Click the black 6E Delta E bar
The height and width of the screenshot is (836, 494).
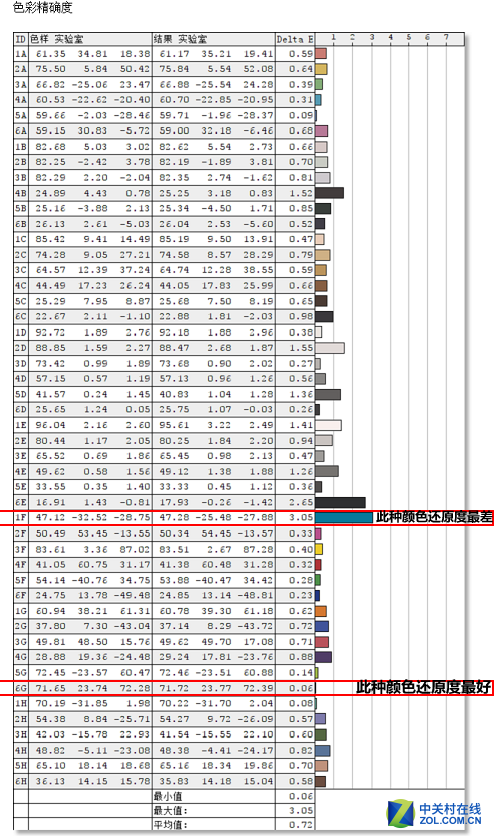click(x=340, y=502)
